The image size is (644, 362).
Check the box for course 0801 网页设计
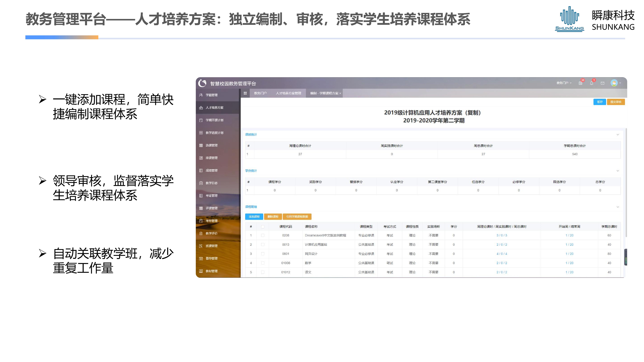pos(263,254)
